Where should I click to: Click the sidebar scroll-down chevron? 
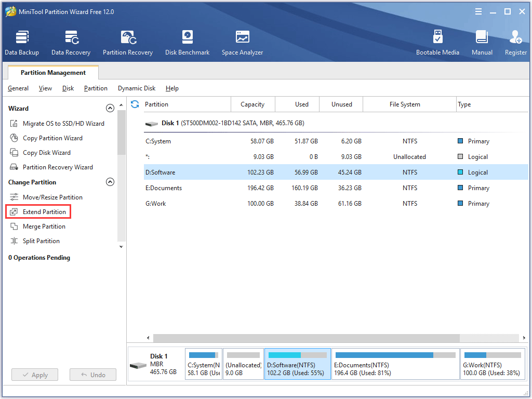tap(121, 246)
